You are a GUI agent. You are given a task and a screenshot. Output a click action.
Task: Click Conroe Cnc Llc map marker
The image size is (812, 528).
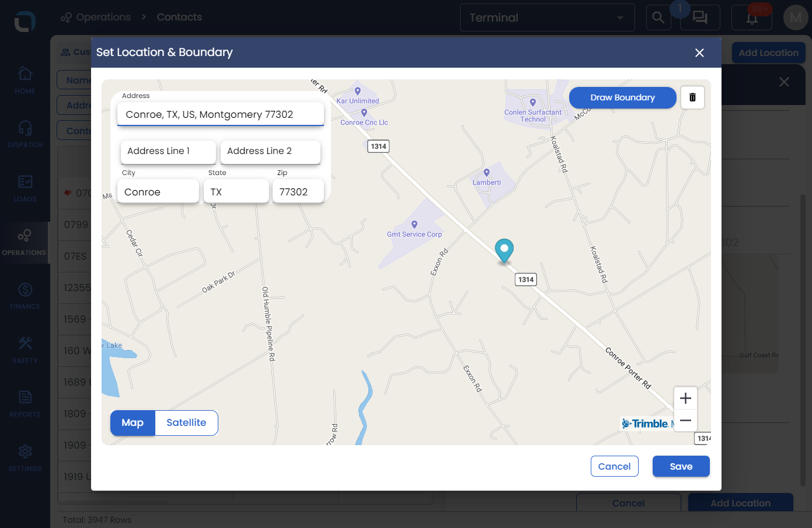coord(364,113)
